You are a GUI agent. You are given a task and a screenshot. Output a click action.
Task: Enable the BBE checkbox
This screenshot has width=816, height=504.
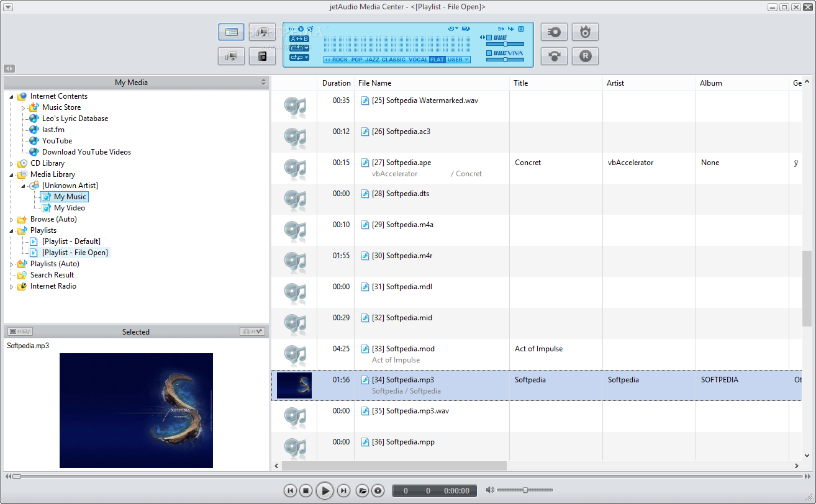[489, 37]
